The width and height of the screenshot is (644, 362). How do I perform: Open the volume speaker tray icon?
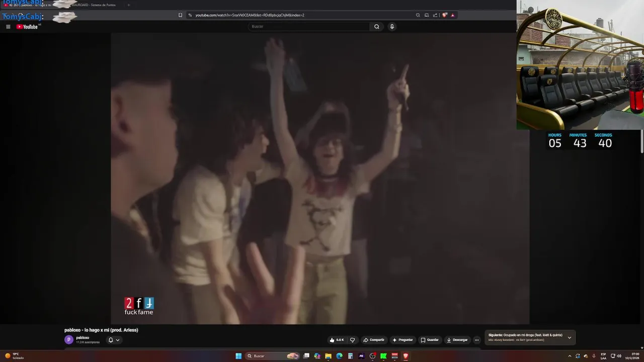[x=619, y=356]
